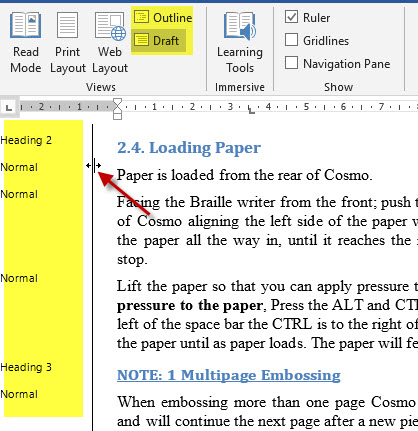Uncheck the Ruler checkbox
418x431 pixels.
coord(291,17)
